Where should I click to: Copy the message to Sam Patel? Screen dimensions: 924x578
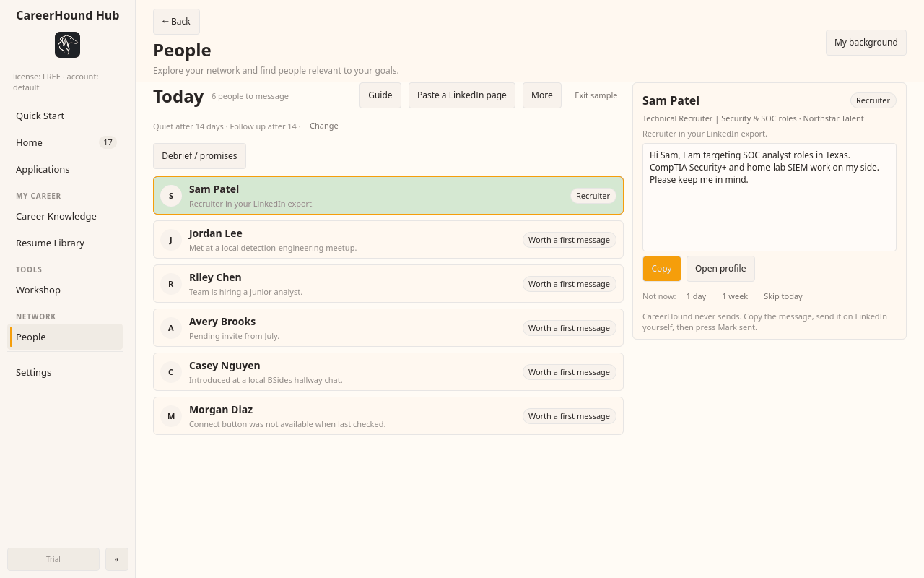[x=662, y=269]
